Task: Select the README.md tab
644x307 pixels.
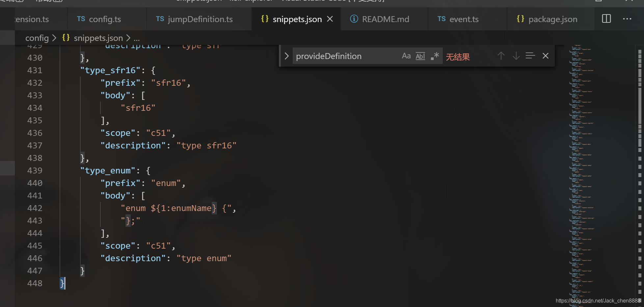Action: (x=384, y=19)
